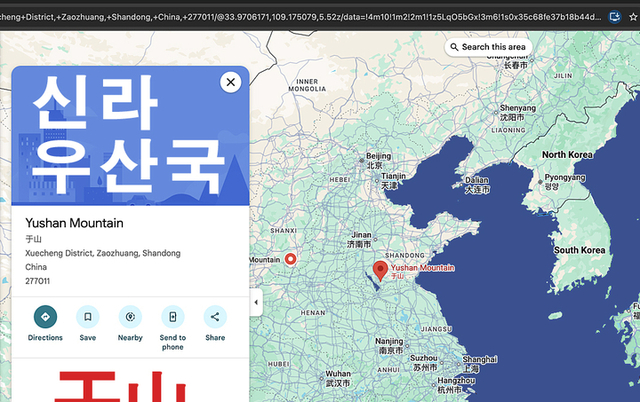Image resolution: width=640 pixels, height=402 pixels.
Task: Open Nearby search for Yushan Mountain
Action: [x=130, y=317]
